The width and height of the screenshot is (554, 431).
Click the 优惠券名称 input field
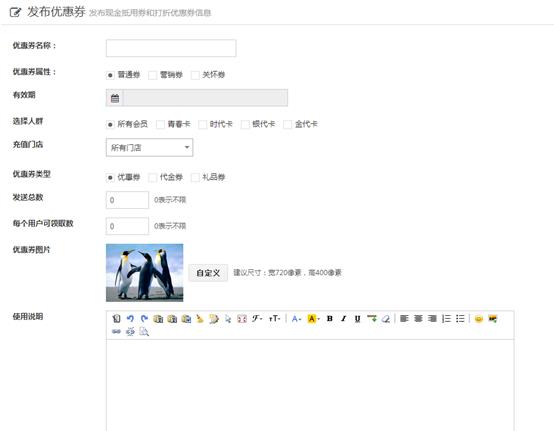coord(171,48)
